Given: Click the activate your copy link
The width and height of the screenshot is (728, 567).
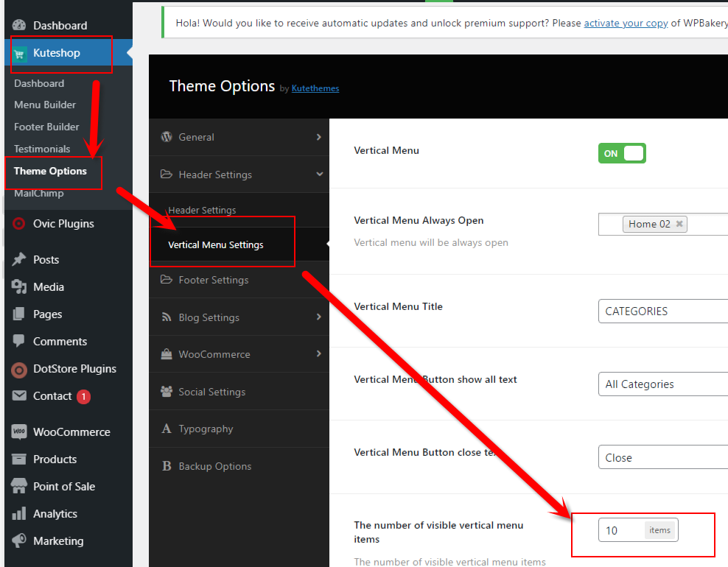Looking at the screenshot, I should click(626, 24).
